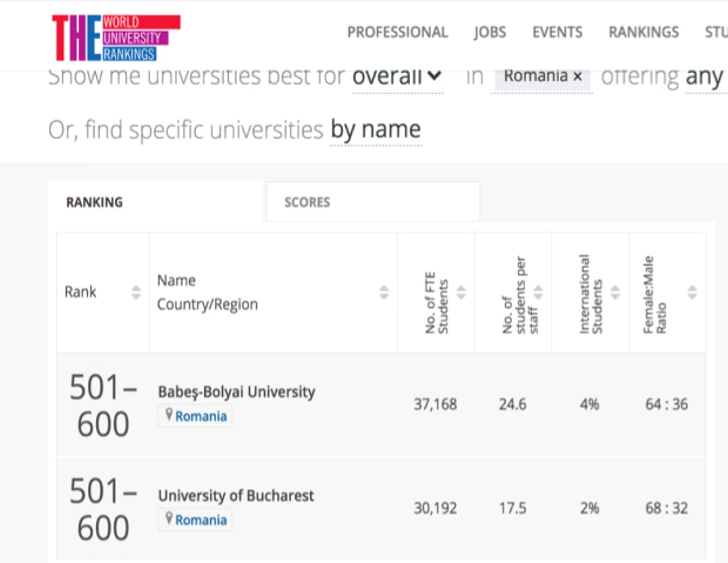Open the PROFESSIONAL menu
Screen dimensions: 728x563
point(398,32)
